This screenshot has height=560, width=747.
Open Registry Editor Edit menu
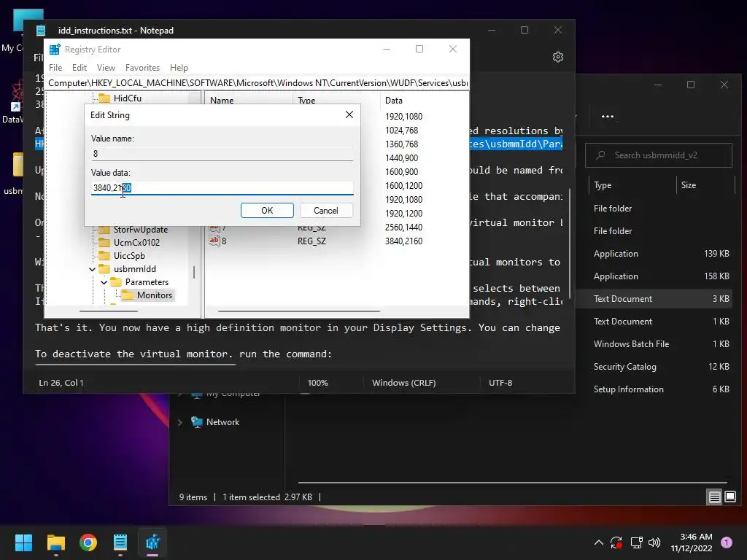[79, 68]
